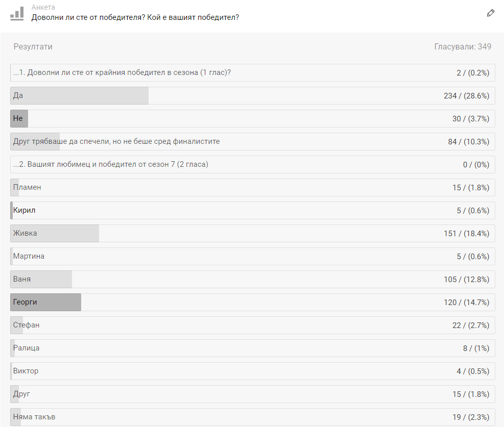Choose "Друг трябваше да спечели" option
Screen dimensions: 504x427
[253, 142]
